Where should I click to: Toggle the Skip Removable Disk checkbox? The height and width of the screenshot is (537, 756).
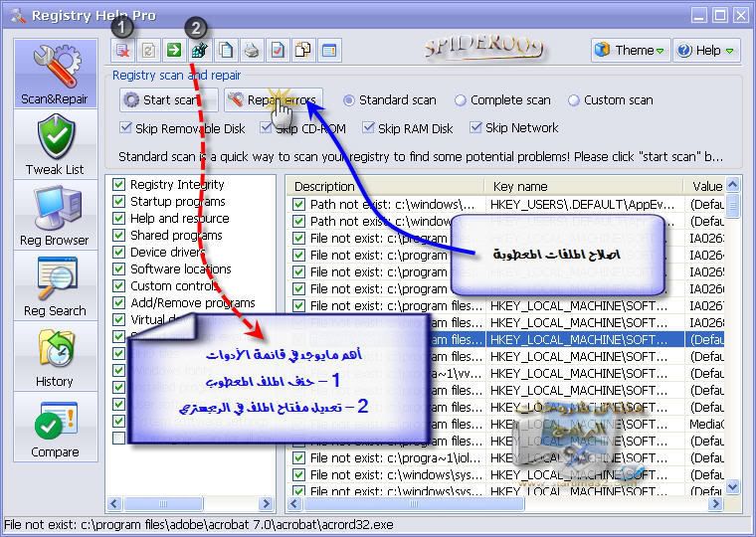pyautogui.click(x=126, y=127)
